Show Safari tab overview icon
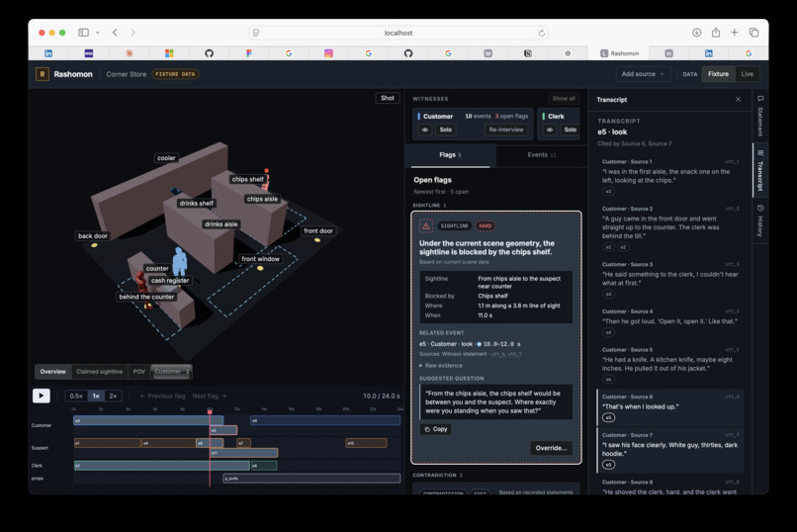797x532 pixels. [753, 33]
